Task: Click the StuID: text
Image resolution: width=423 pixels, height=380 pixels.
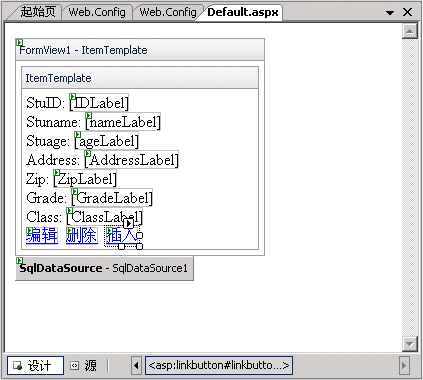Action: tap(45, 103)
